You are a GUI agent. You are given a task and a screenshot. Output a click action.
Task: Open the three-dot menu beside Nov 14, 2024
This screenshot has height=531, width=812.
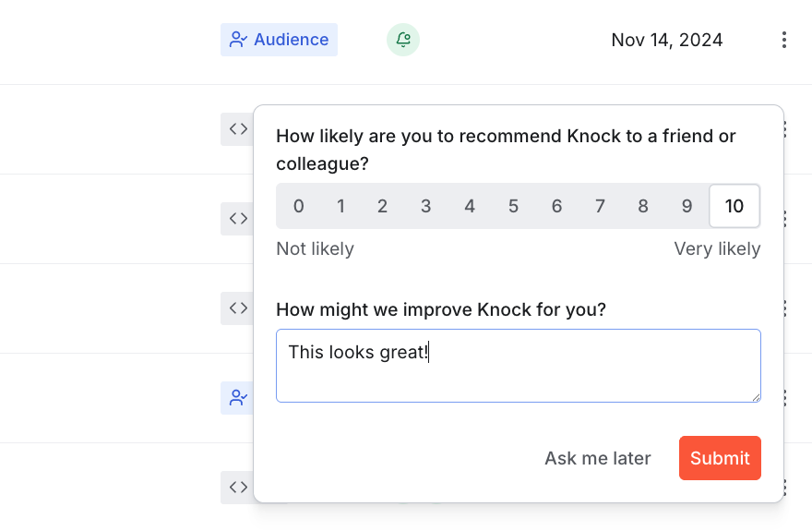784,40
